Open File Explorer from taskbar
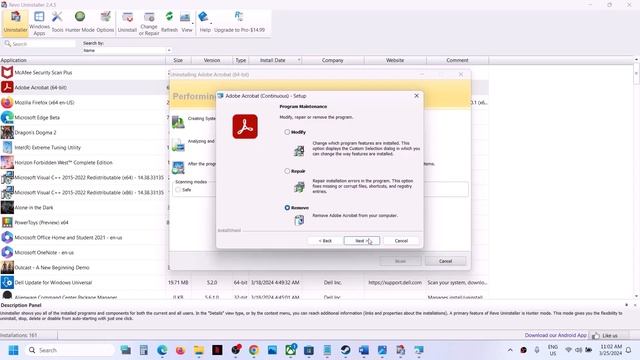This screenshot has height=360, width=640. tap(199, 350)
